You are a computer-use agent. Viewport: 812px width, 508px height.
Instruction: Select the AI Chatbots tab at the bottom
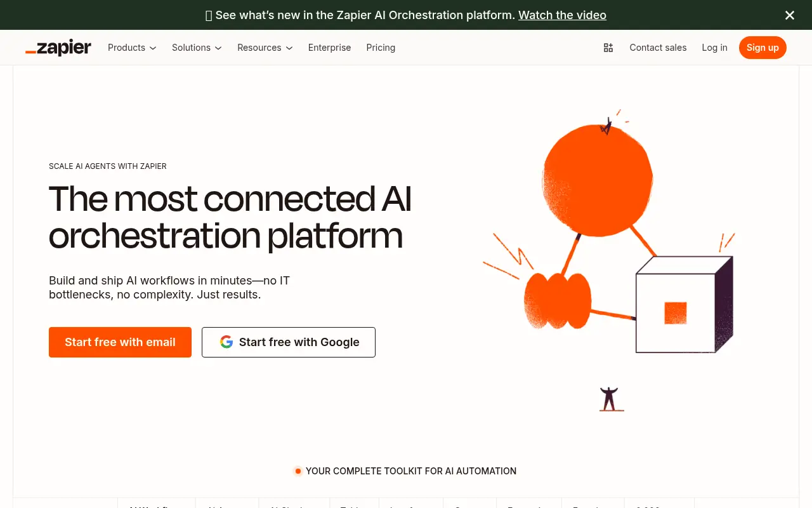(294, 506)
